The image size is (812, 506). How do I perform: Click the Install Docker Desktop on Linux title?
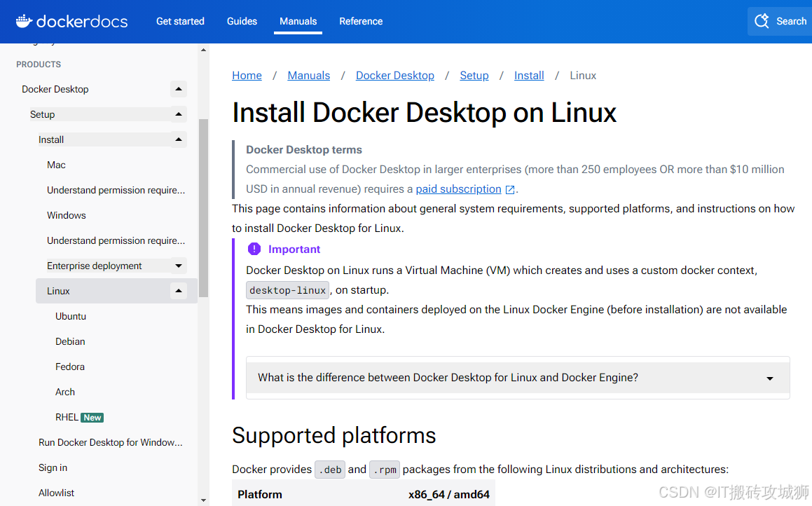424,113
